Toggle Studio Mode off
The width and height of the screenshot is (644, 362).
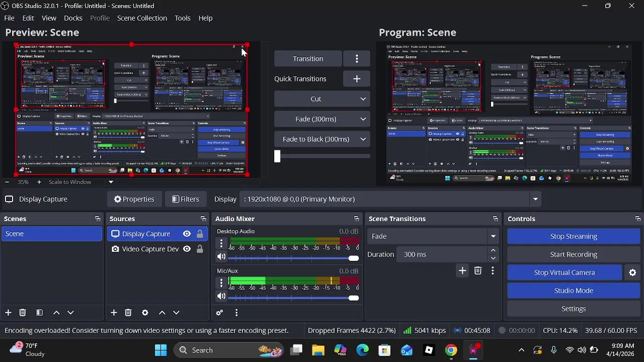click(x=574, y=291)
